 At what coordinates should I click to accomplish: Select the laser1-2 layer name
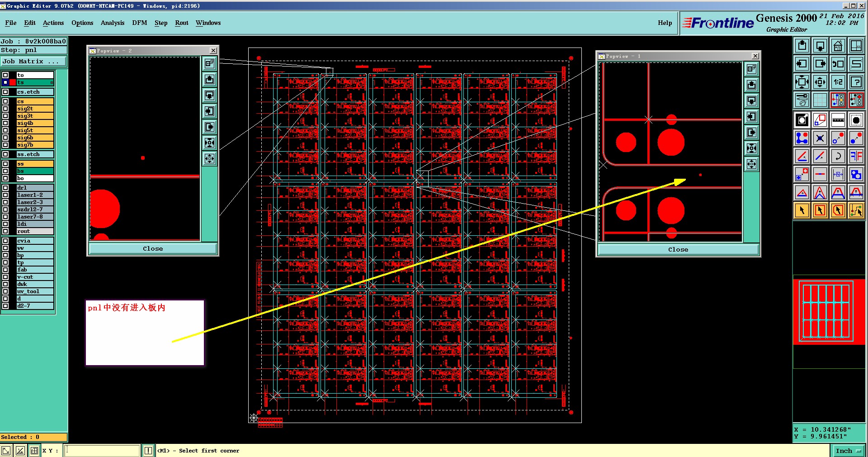click(x=35, y=195)
